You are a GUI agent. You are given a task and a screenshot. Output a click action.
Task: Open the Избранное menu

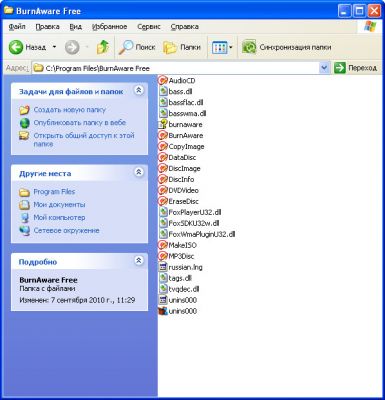click(109, 27)
